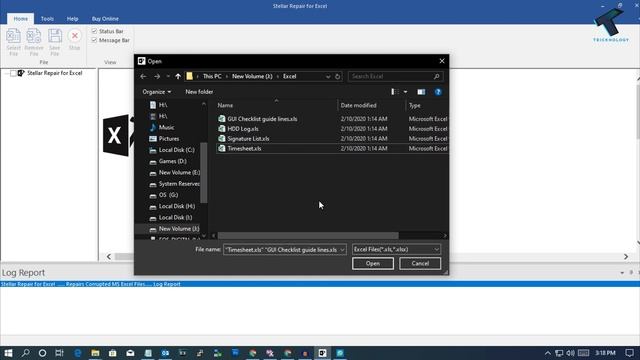Go forward in the Open dialog
This screenshot has height=360, width=640.
tap(157, 76)
